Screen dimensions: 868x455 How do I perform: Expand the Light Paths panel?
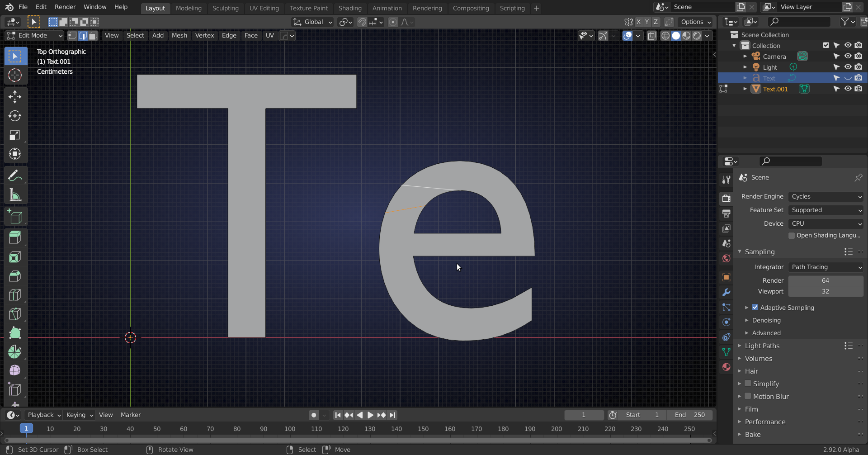coord(762,346)
